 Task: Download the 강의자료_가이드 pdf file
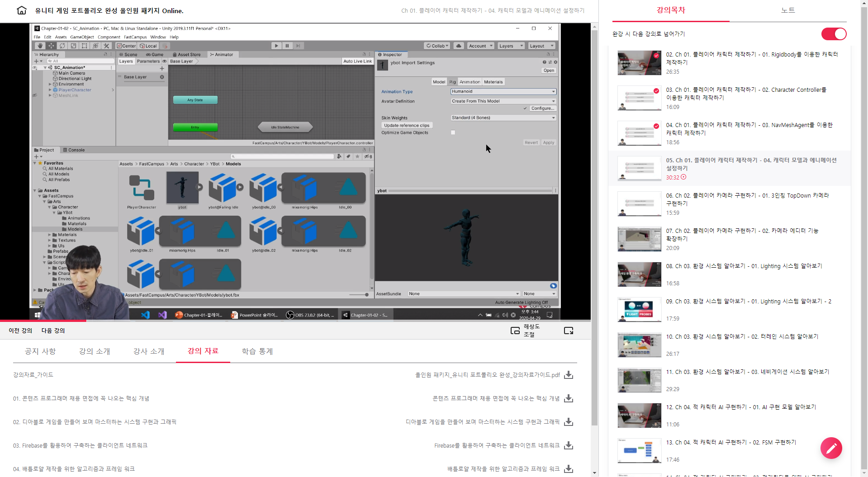click(569, 375)
